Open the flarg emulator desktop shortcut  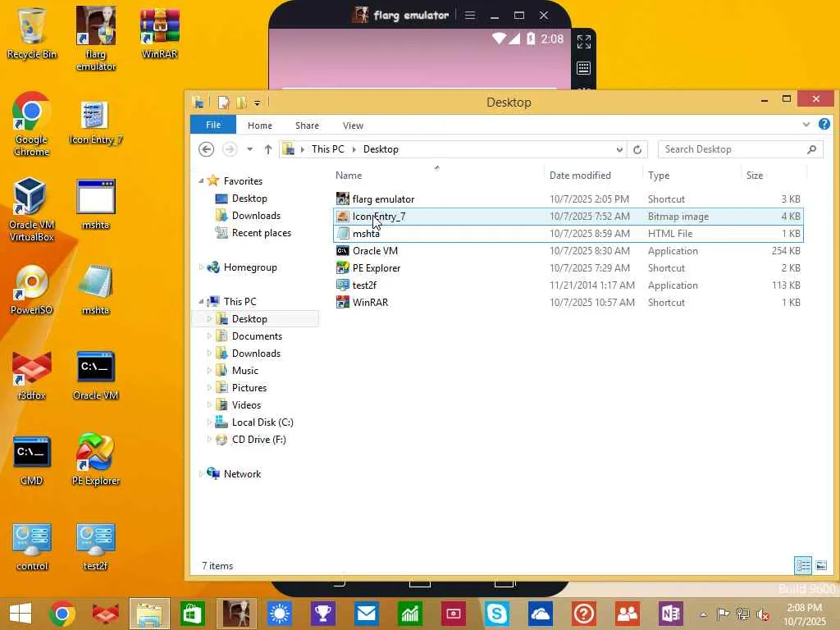point(95,39)
